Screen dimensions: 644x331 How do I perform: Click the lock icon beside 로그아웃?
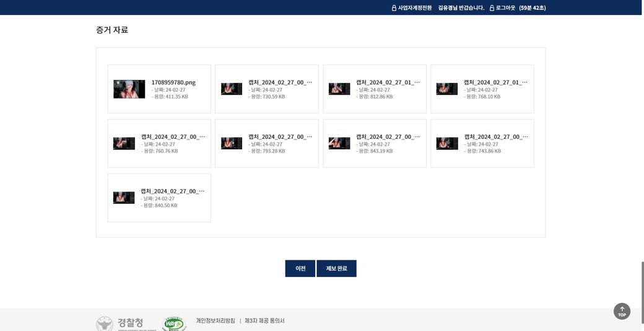coord(492,8)
